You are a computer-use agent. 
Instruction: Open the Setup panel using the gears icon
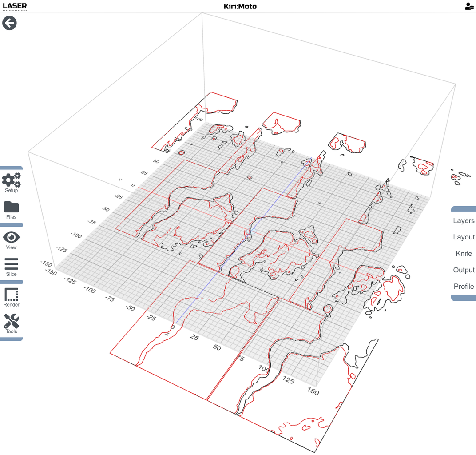(x=11, y=180)
